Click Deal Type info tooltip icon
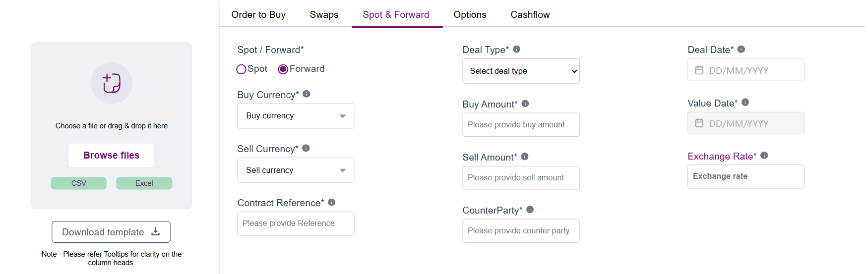The image size is (868, 274). 516,49
